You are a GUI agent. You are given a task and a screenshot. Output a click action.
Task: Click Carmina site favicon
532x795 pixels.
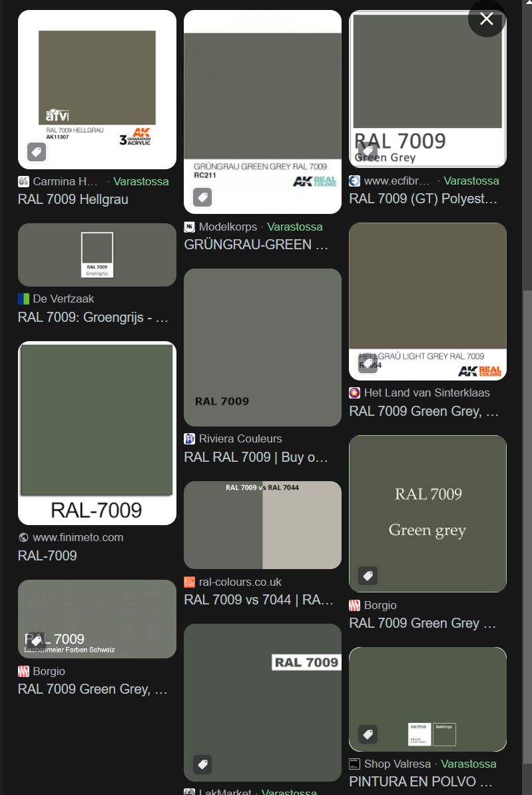click(x=23, y=181)
